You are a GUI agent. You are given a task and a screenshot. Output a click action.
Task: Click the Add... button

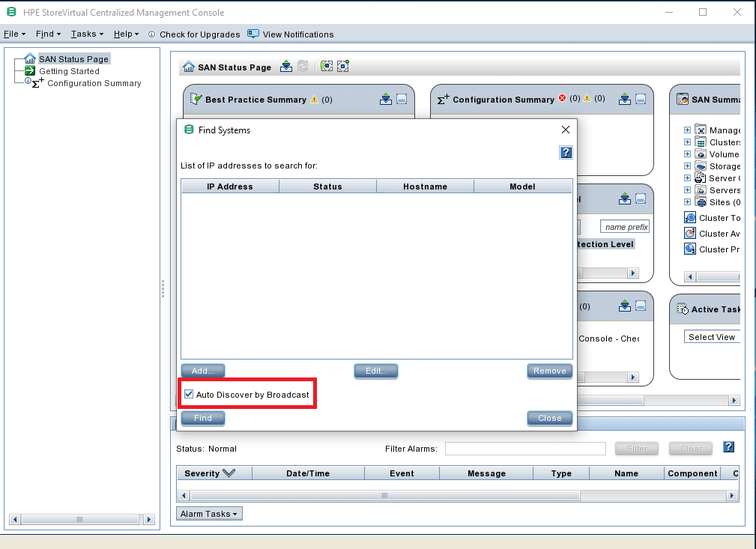coord(202,371)
